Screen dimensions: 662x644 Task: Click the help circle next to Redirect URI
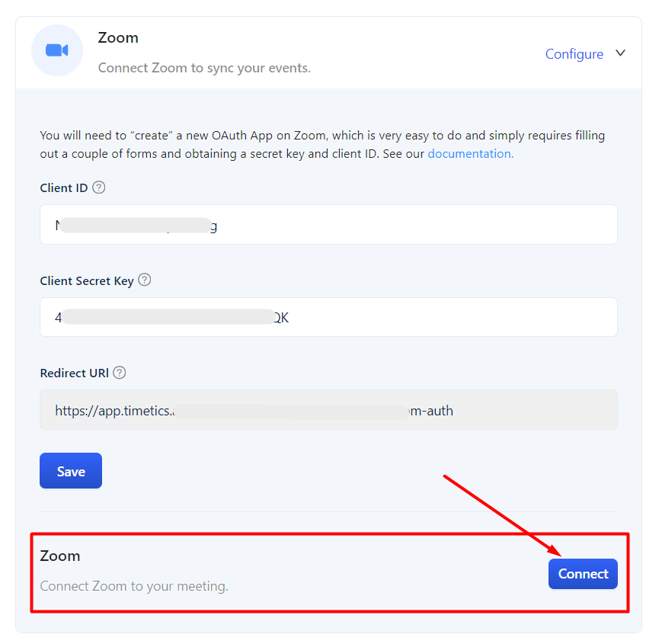[120, 373]
